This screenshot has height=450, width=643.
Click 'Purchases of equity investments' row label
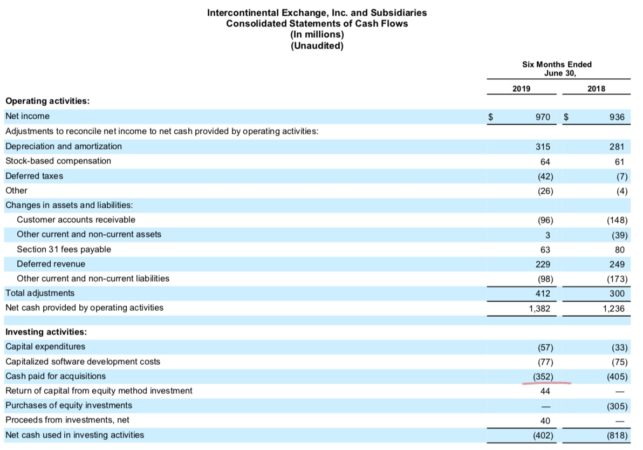(68, 405)
